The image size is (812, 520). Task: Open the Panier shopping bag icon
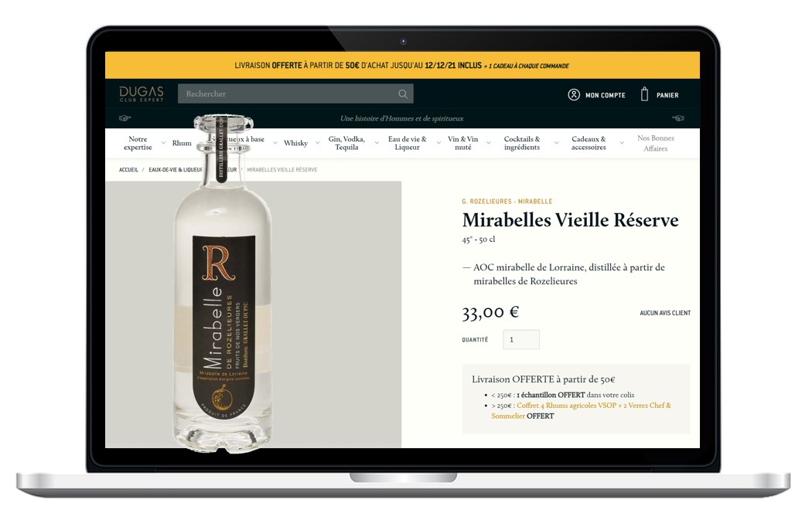644,94
